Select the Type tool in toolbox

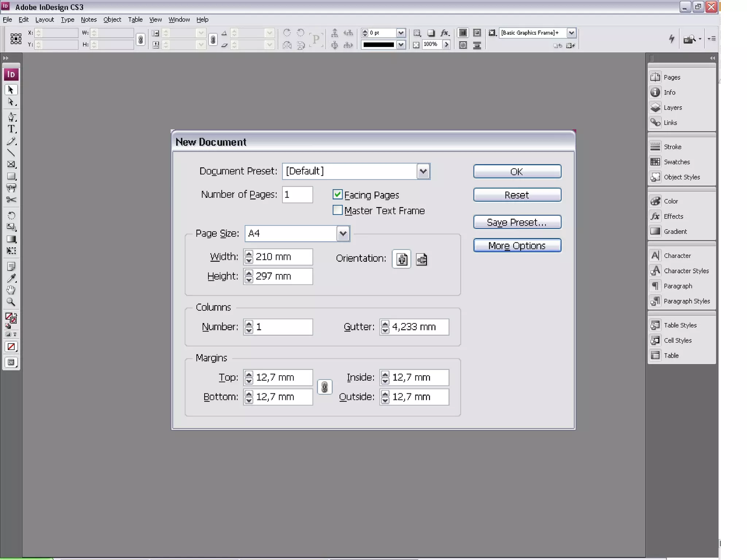click(x=11, y=129)
